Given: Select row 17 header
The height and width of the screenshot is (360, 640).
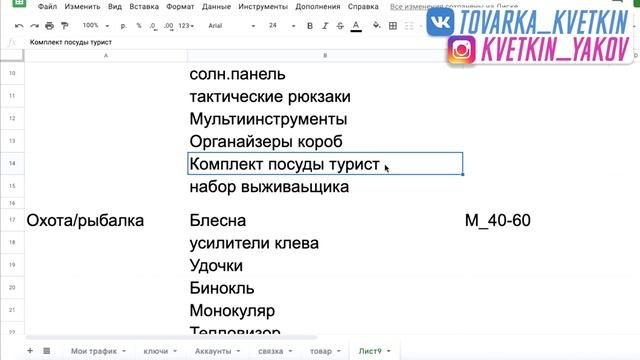Looking at the screenshot, I should click(12, 220).
